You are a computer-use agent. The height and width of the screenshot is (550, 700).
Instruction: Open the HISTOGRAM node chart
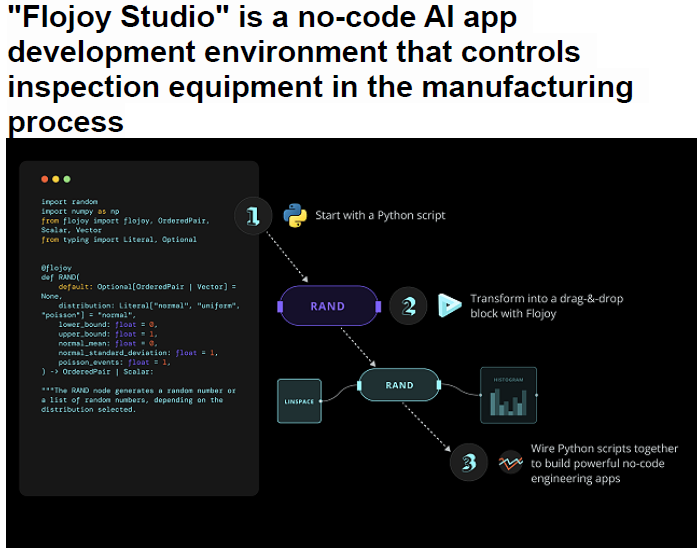508,396
